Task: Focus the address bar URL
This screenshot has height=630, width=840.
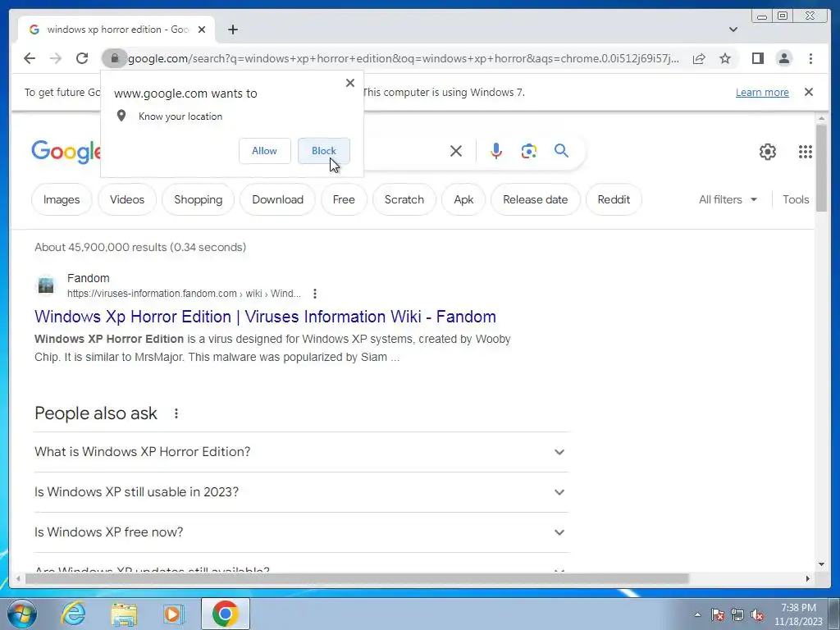Action: [x=404, y=58]
